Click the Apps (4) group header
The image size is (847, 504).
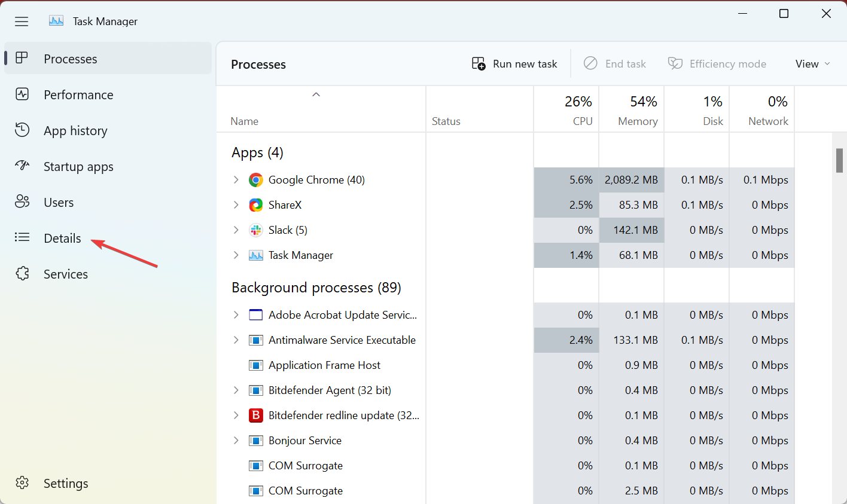tap(257, 152)
